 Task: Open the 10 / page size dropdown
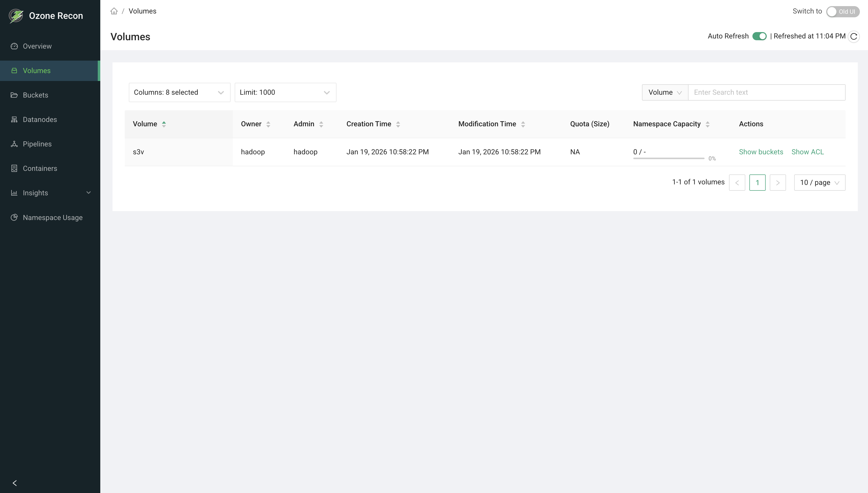click(820, 182)
